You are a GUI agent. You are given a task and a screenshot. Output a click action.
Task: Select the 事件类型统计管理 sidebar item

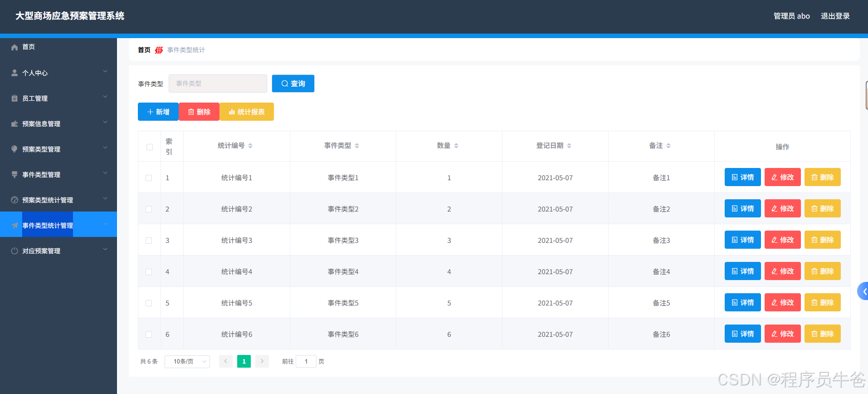pos(59,224)
